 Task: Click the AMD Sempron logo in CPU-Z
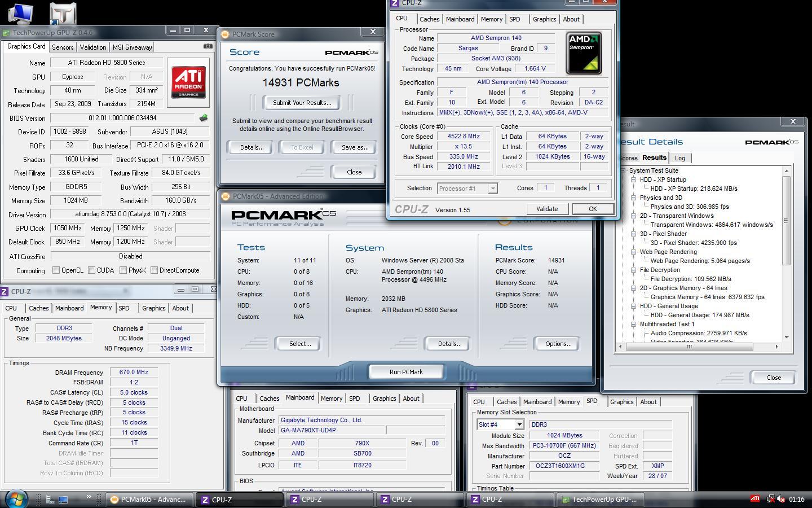coord(584,53)
